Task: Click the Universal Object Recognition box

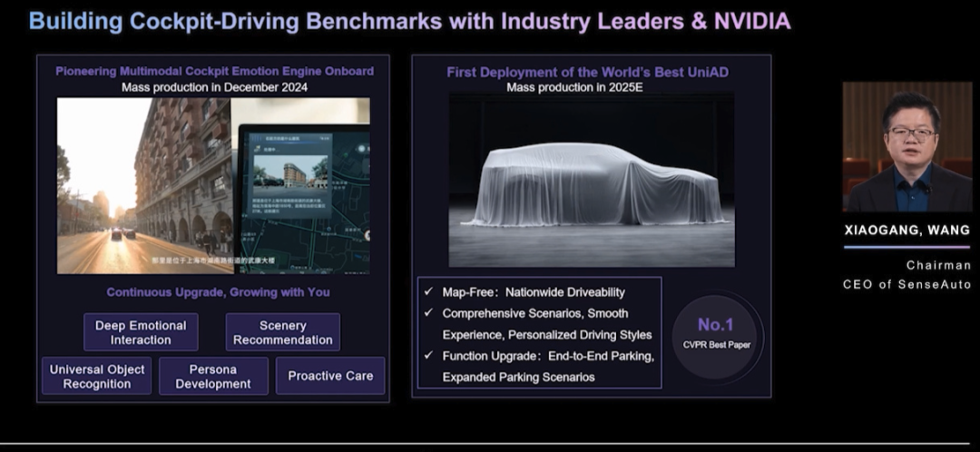Action: 97,376
